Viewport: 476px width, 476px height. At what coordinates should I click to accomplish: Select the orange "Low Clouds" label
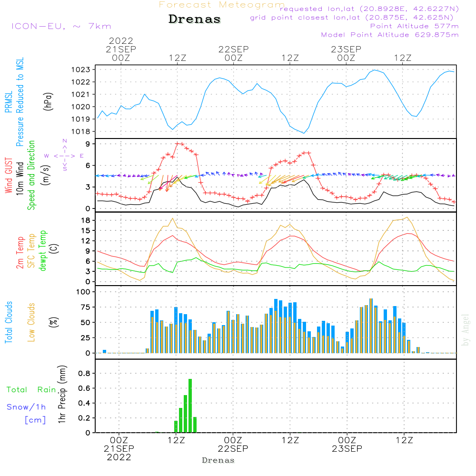tap(31, 322)
